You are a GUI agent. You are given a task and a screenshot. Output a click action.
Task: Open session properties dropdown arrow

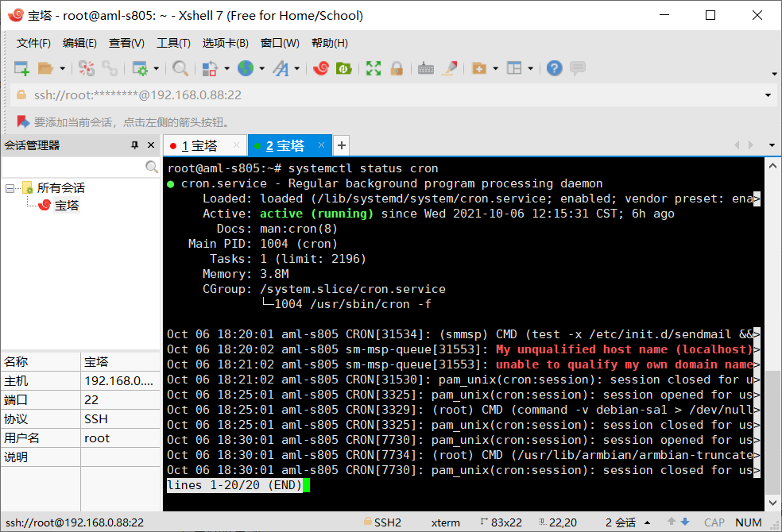coord(156,68)
